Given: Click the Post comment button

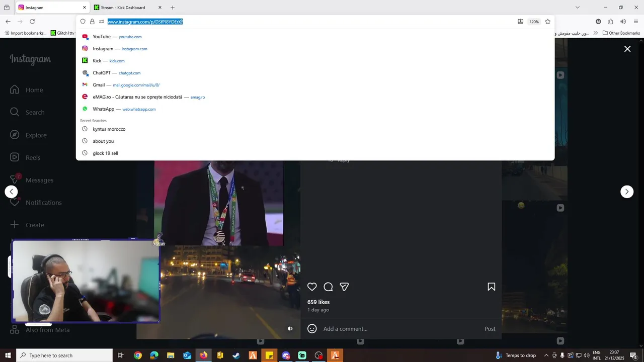Looking at the screenshot, I should (490, 329).
